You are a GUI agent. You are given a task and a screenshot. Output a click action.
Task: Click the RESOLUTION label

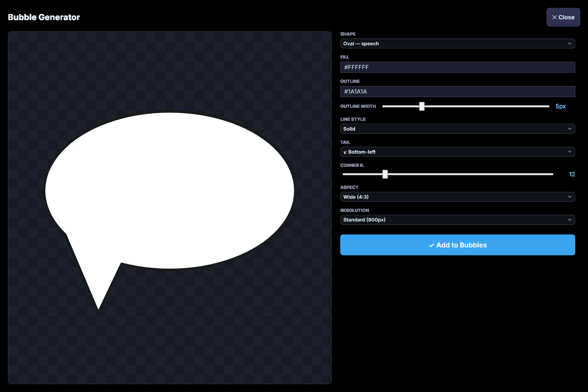[355, 210]
